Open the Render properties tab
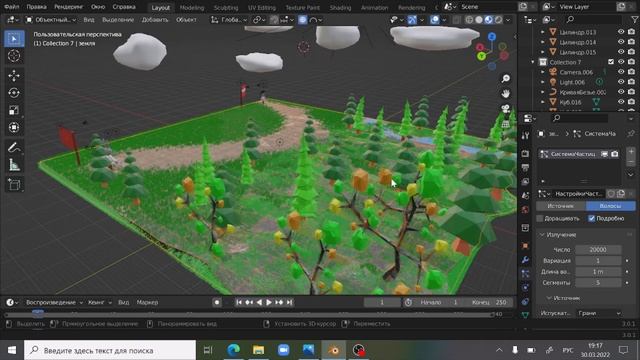This screenshot has width=640, height=360. [525, 153]
